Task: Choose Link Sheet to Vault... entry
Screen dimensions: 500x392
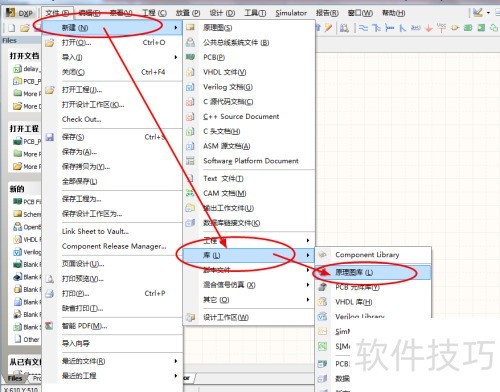Action: 113,231
